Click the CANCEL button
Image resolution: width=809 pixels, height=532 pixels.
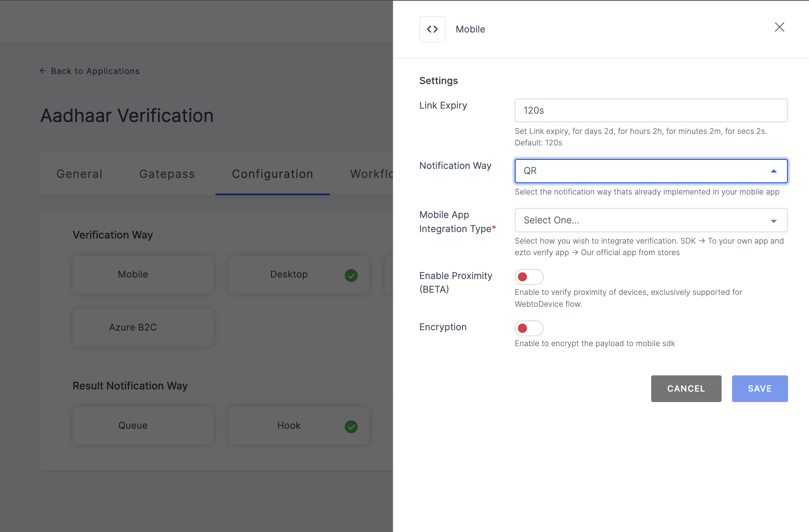[x=686, y=388]
